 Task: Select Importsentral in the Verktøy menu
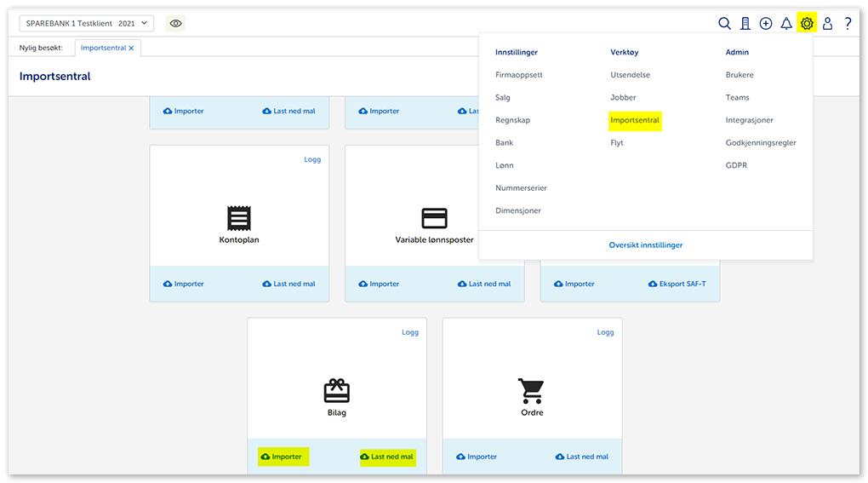635,121
